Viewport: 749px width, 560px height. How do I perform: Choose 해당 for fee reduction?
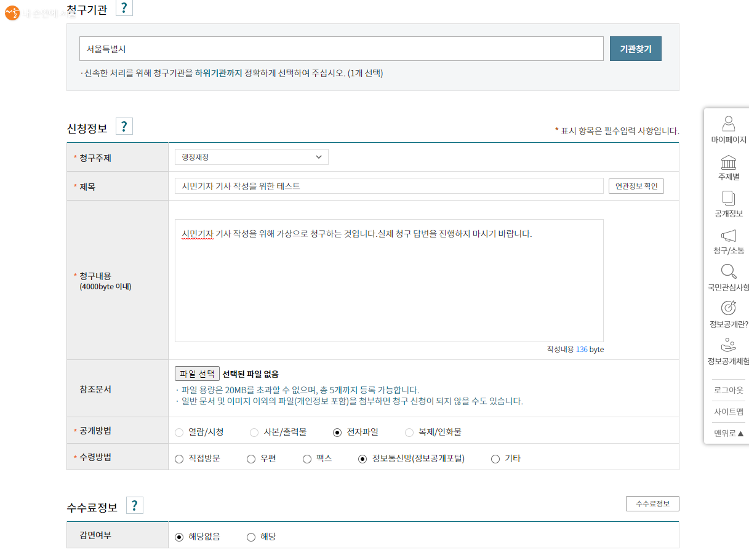pyautogui.click(x=251, y=537)
